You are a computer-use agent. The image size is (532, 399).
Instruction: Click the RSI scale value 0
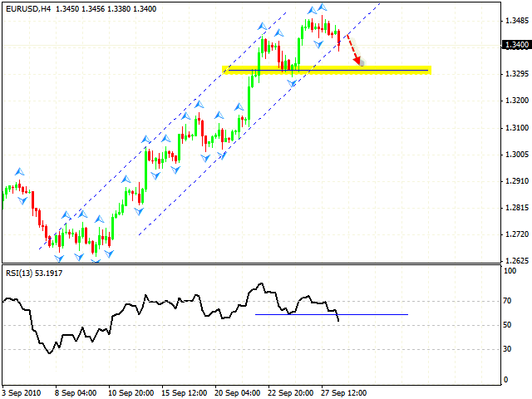506,380
